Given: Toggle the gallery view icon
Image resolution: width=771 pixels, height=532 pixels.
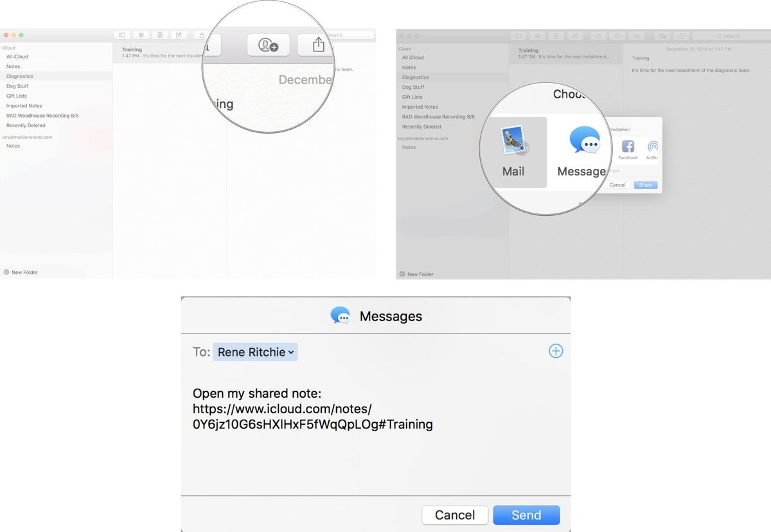Looking at the screenshot, I should [x=141, y=35].
